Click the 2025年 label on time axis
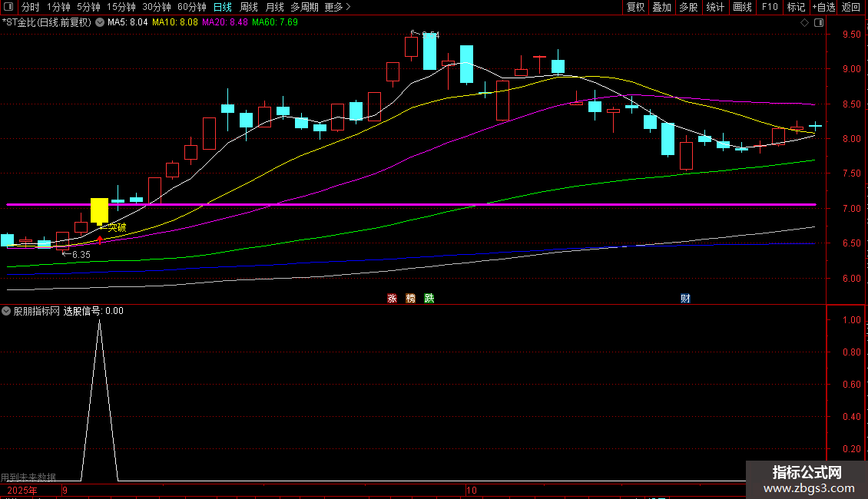The height and width of the screenshot is (499, 868). (22, 491)
